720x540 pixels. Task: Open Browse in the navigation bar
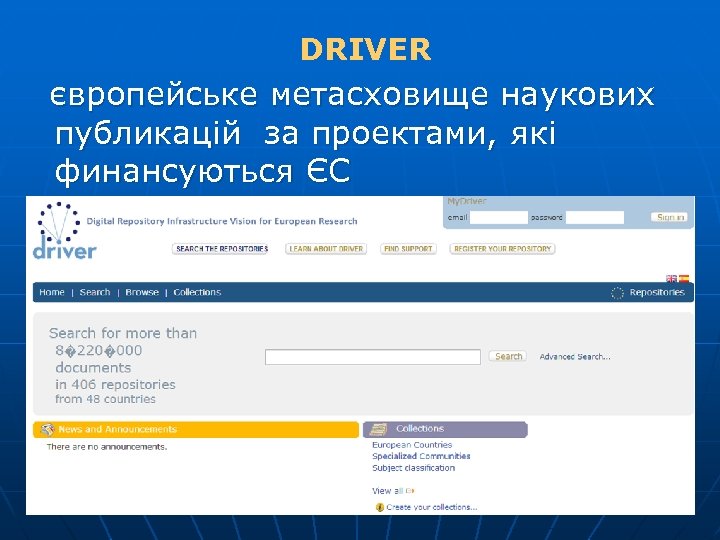tap(142, 292)
